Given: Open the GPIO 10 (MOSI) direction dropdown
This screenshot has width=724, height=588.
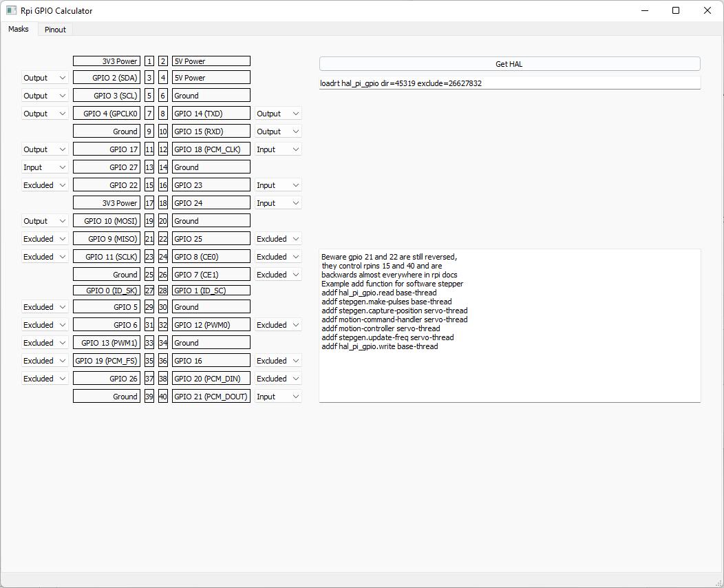Looking at the screenshot, I should [x=45, y=221].
